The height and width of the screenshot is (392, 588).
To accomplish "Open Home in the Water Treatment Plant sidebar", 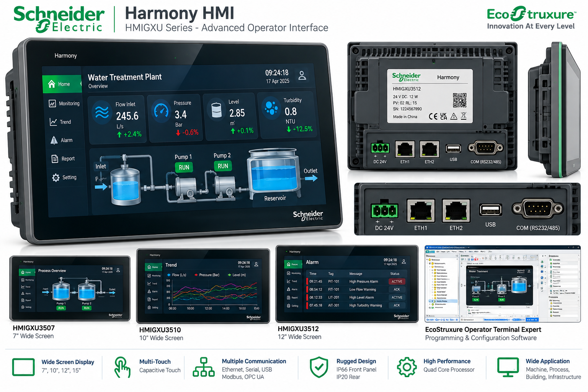I will 62,84.
